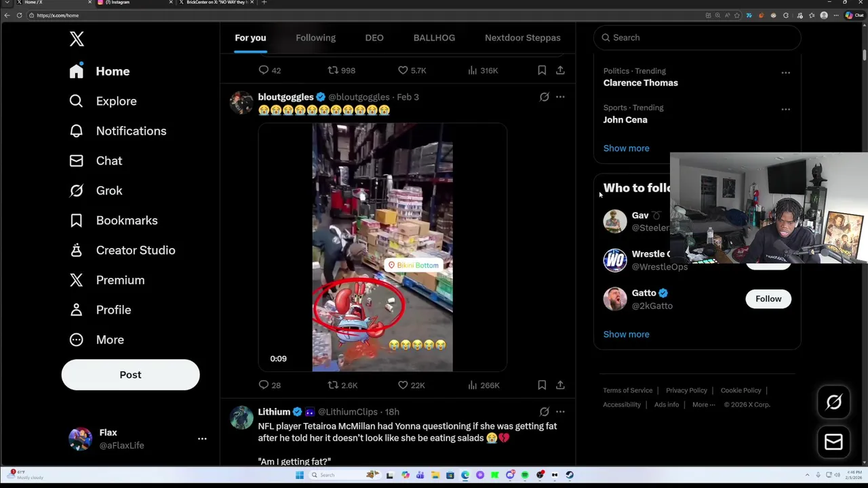
Task: Focus the X Search field
Action: 697,38
